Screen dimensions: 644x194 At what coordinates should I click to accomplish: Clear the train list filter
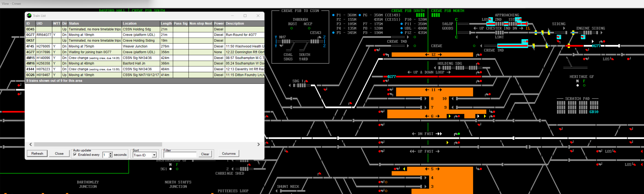pyautogui.click(x=205, y=154)
